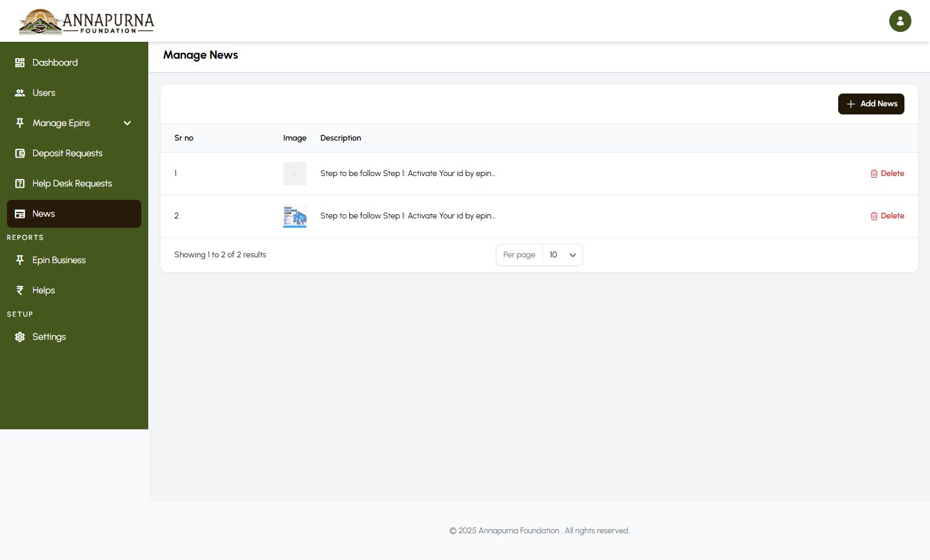930x560 pixels.
Task: Open the Epin Business report
Action: pyautogui.click(x=74, y=260)
